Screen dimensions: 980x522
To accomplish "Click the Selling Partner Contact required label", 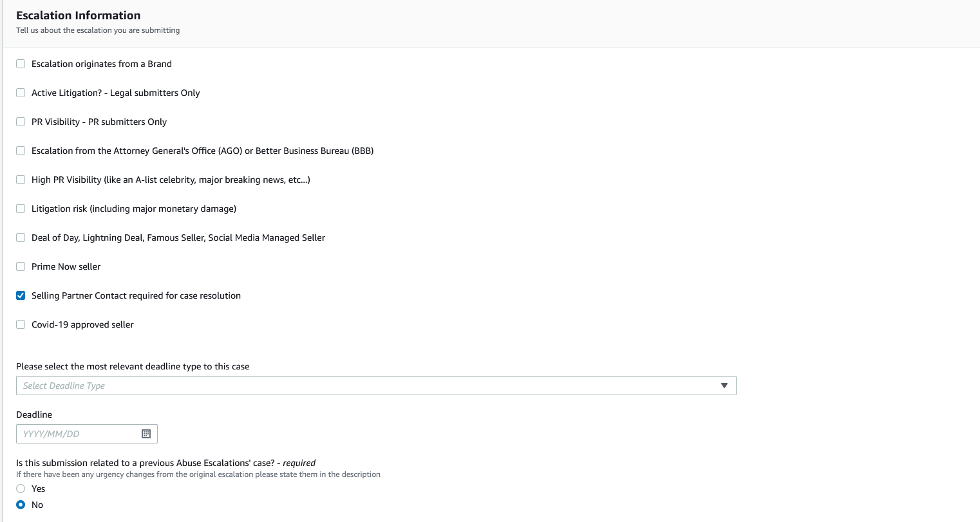I will coord(136,295).
